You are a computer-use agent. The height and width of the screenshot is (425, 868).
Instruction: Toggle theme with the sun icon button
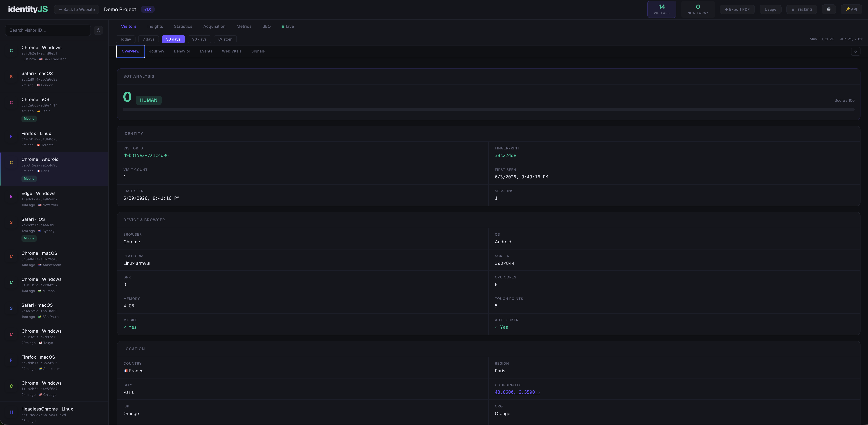[x=829, y=9]
